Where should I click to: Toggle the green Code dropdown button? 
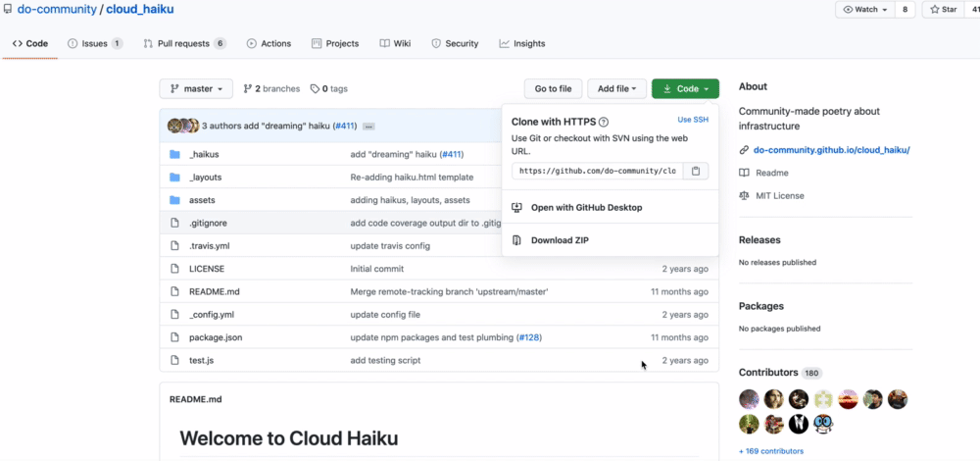[x=685, y=89]
